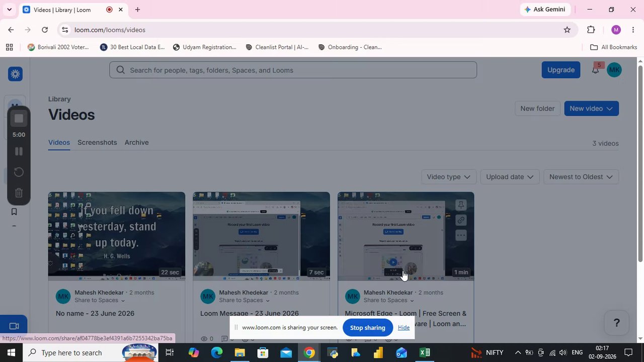The height and width of the screenshot is (362, 644).
Task: Pin the Microsoft Edge Loom video
Action: (461, 205)
